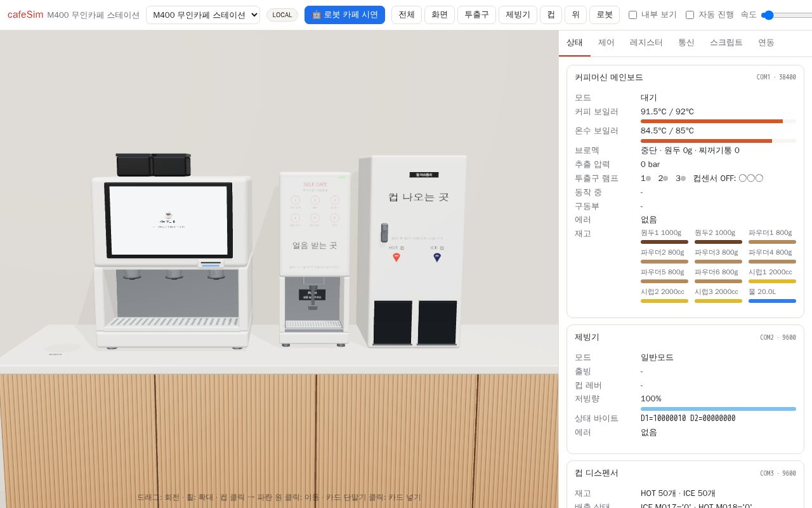Open the 레지스터 tab
The height and width of the screenshot is (508, 812).
646,43
